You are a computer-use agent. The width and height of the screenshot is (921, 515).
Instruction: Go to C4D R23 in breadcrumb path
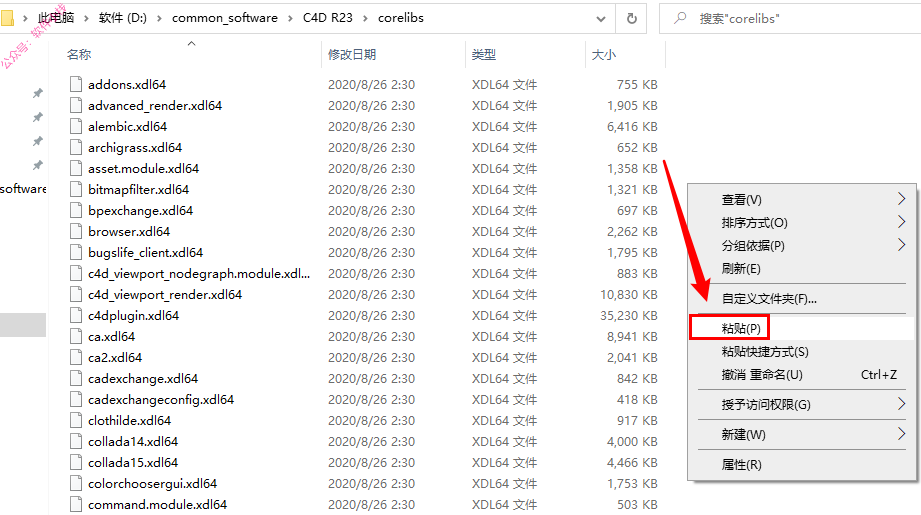[328, 18]
